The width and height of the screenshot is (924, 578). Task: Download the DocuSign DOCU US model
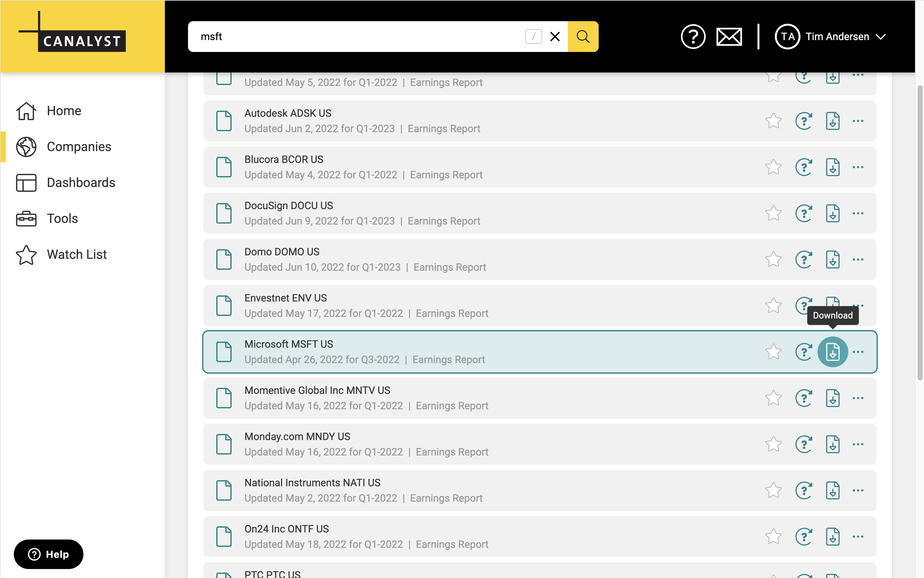coord(832,213)
